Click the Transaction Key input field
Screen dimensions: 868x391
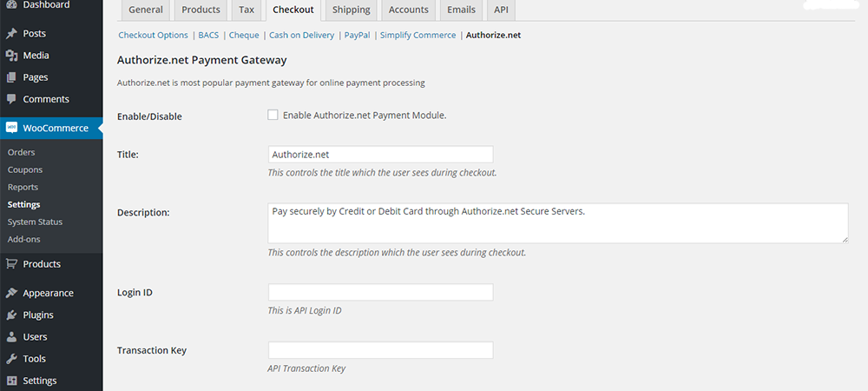(x=380, y=350)
